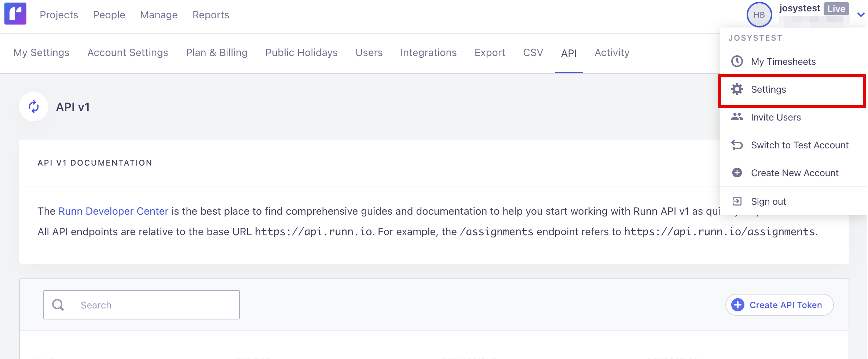
Task: Choose Switch to Test Account menu entry
Action: (x=799, y=145)
